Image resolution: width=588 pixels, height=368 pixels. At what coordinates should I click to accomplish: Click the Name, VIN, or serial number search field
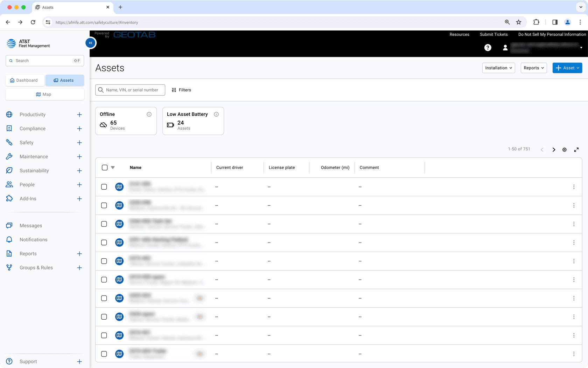(130, 90)
